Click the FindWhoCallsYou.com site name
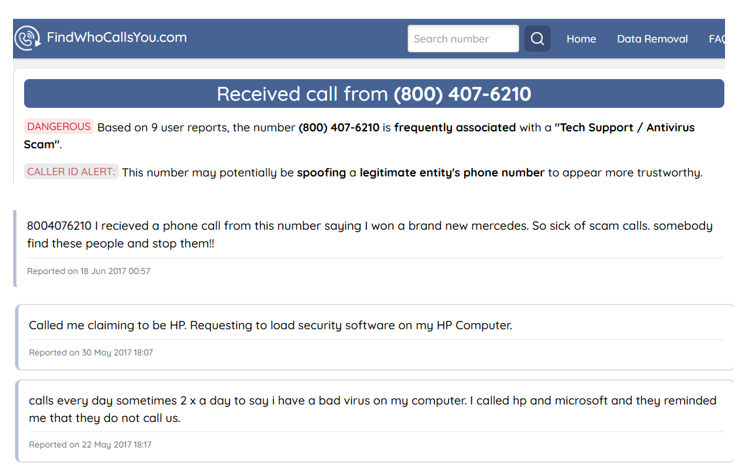This screenshot has width=738, height=470. click(116, 38)
